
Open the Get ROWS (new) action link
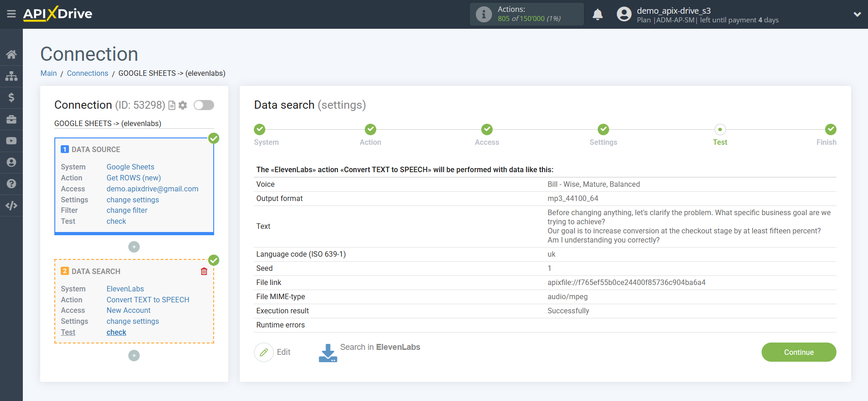tap(134, 178)
